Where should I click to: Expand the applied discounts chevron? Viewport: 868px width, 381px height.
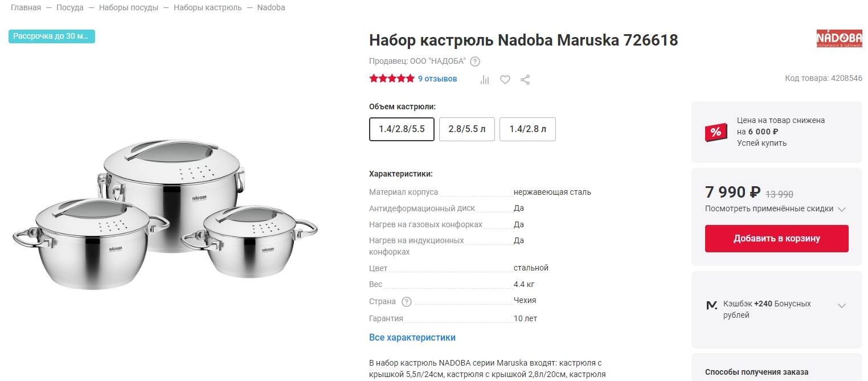click(842, 209)
